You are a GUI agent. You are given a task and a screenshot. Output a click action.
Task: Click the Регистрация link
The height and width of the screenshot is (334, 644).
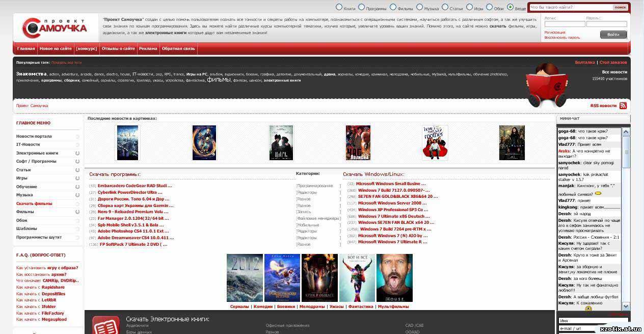(555, 32)
